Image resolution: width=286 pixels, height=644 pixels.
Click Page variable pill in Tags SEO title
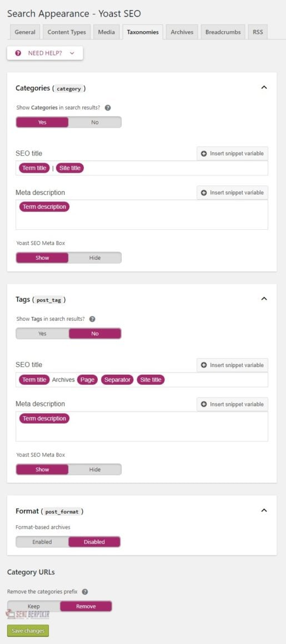click(88, 380)
